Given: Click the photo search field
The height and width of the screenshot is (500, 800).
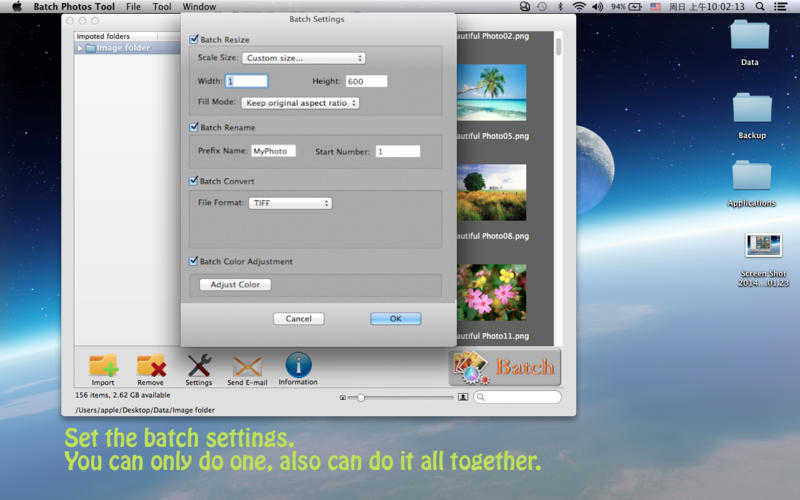Looking at the screenshot, I should (x=517, y=397).
